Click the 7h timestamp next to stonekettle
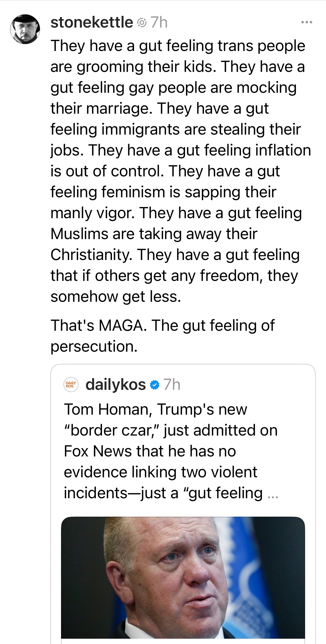326x644 pixels. [x=159, y=22]
